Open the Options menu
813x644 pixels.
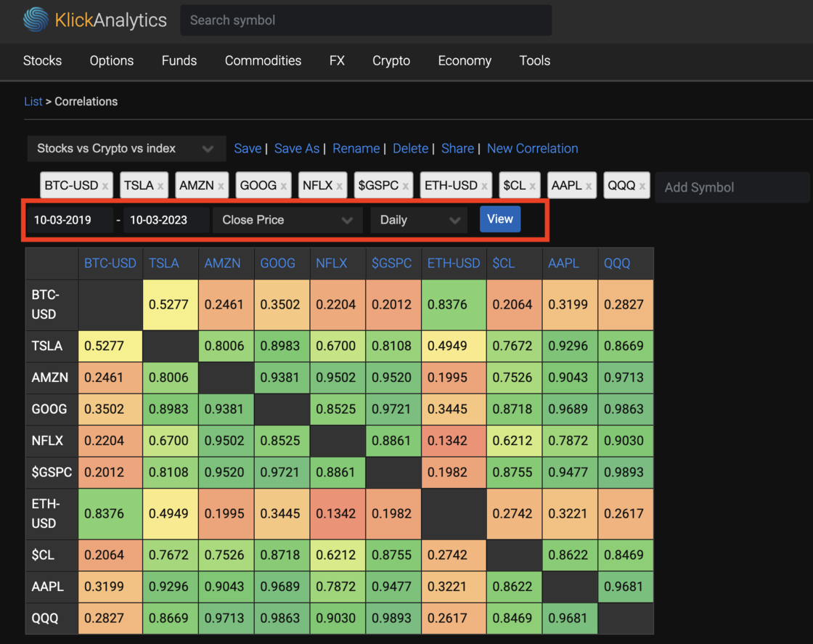tap(112, 61)
